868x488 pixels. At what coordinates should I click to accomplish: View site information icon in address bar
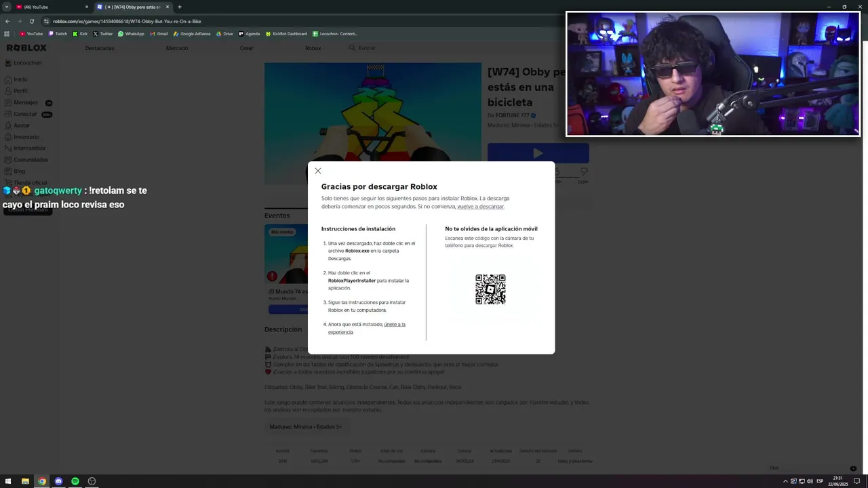(47, 21)
